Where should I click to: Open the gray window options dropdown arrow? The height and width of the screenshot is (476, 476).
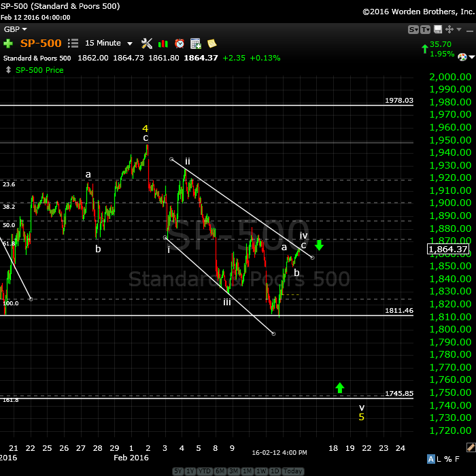459,29
